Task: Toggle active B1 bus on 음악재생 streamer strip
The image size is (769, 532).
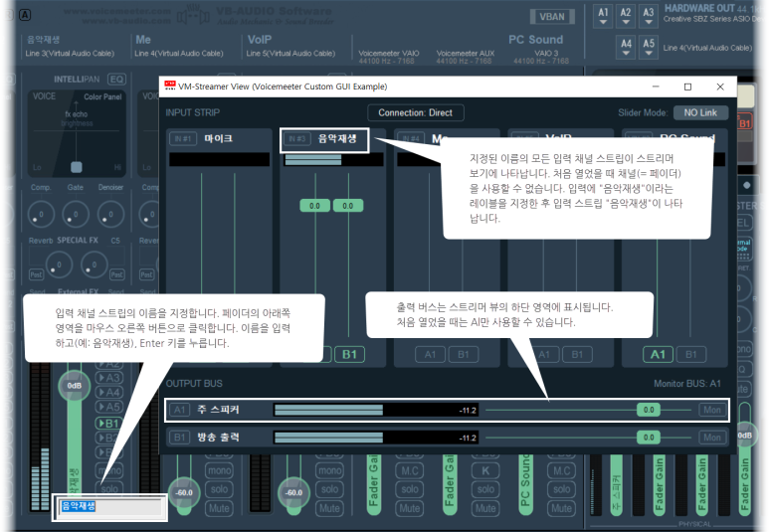Action: click(x=349, y=355)
